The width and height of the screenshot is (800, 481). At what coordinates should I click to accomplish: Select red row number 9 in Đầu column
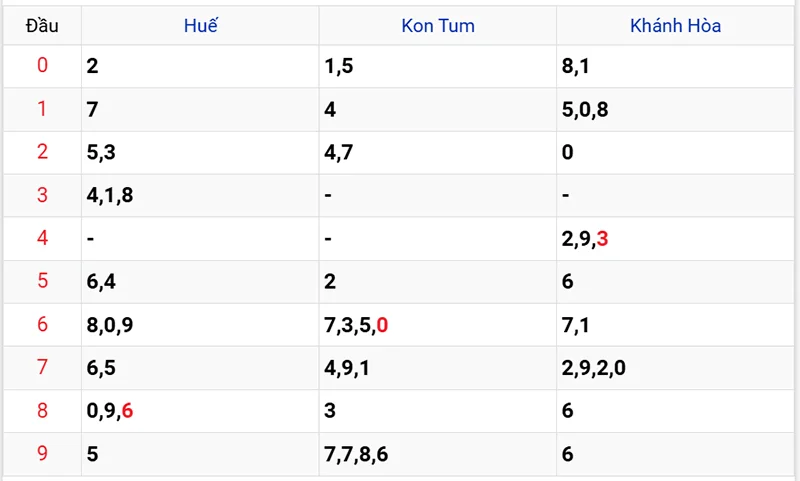(x=42, y=454)
